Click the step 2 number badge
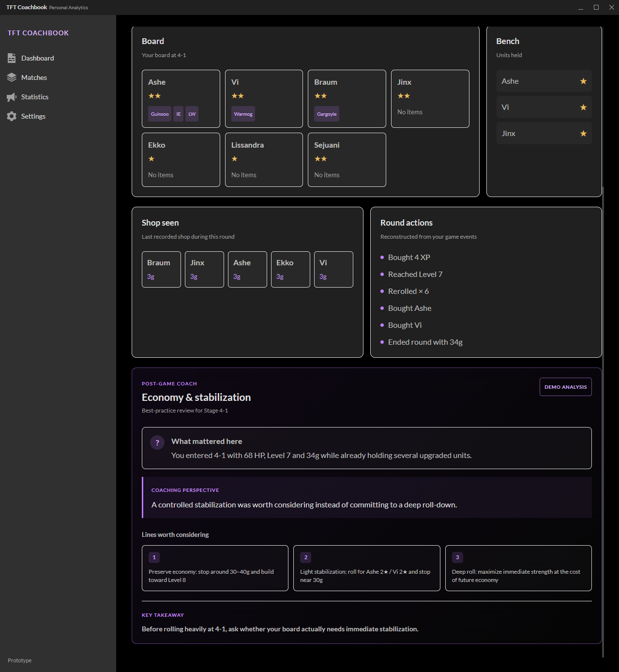The image size is (619, 672). tap(306, 557)
